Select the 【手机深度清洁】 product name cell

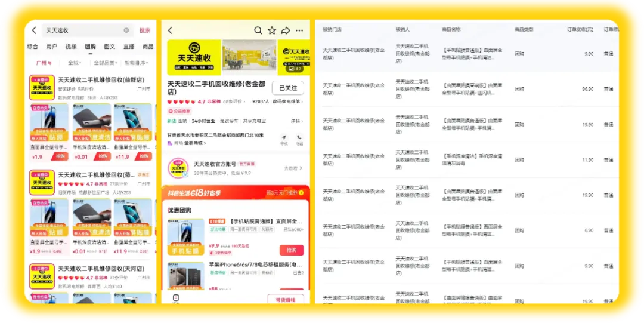click(472, 159)
